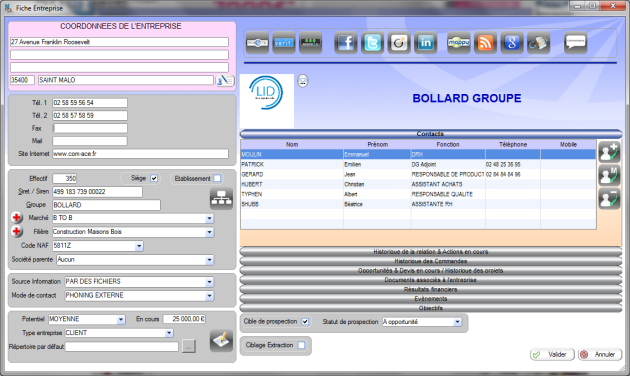This screenshot has height=376, width=630.
Task: Expand the Statut de prospection dropdown
Action: 457,322
